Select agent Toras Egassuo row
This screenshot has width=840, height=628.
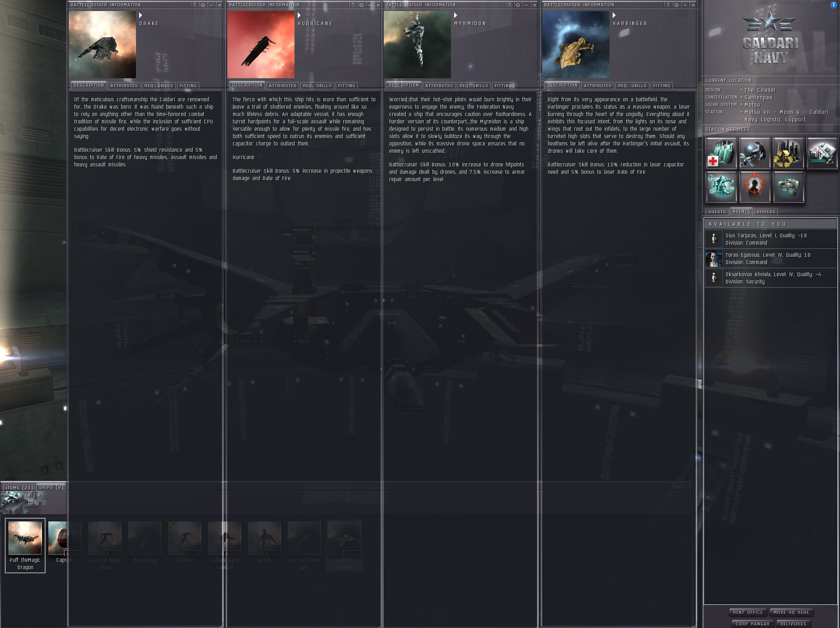point(771,258)
